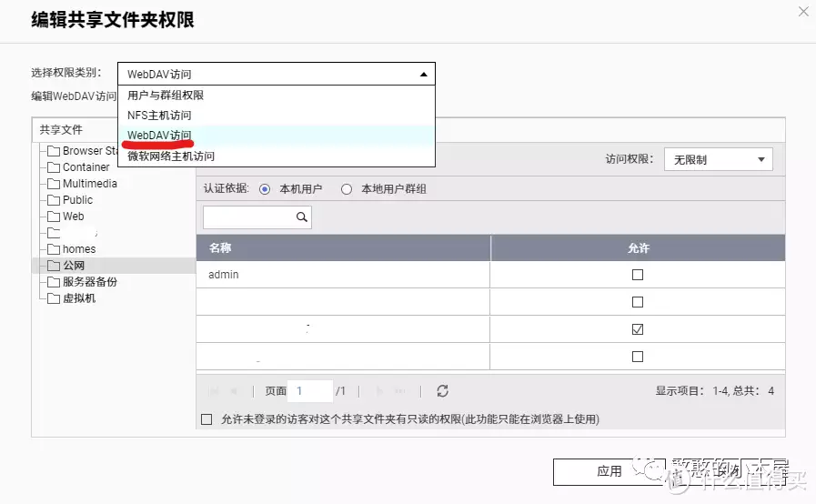Click the page number input field
816x504 pixels.
pos(310,391)
